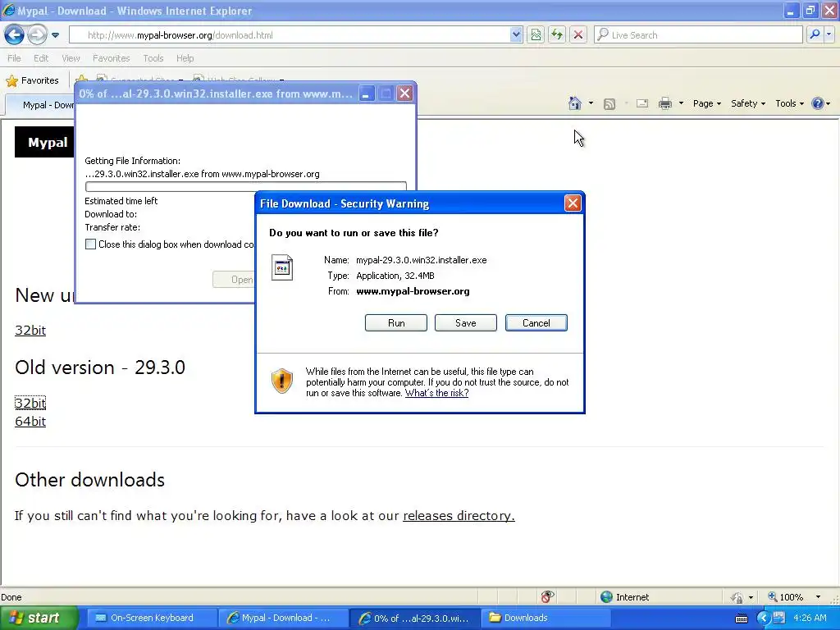840x630 pixels.
Task: Click the Read Mail icon
Action: click(x=641, y=103)
